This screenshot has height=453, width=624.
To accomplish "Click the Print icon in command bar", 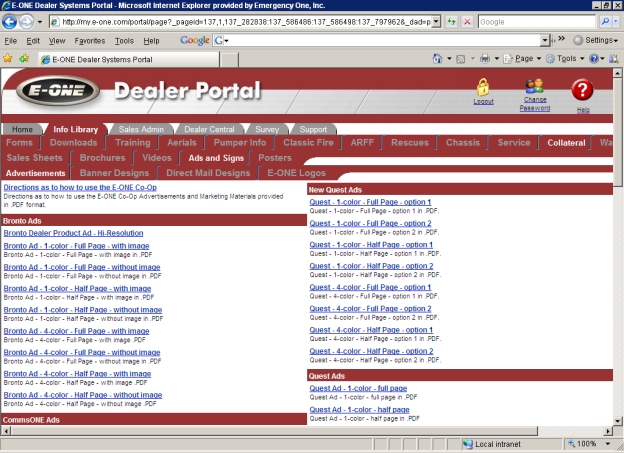I will tap(484, 59).
